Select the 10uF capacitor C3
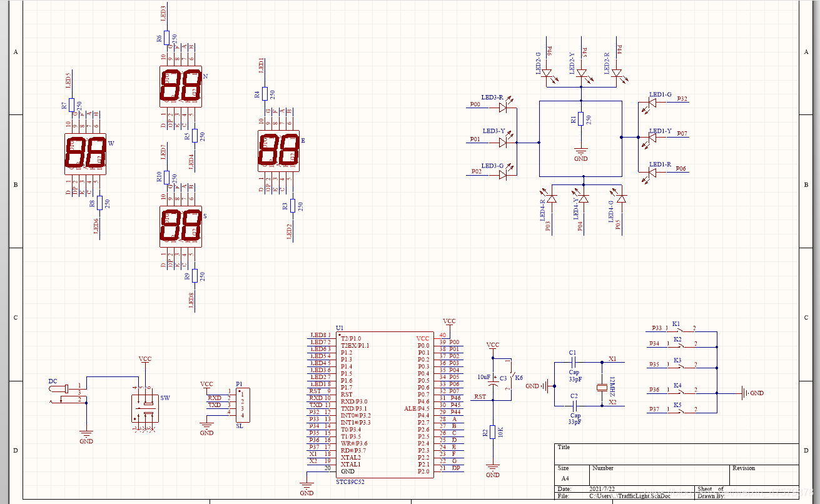 tap(492, 381)
